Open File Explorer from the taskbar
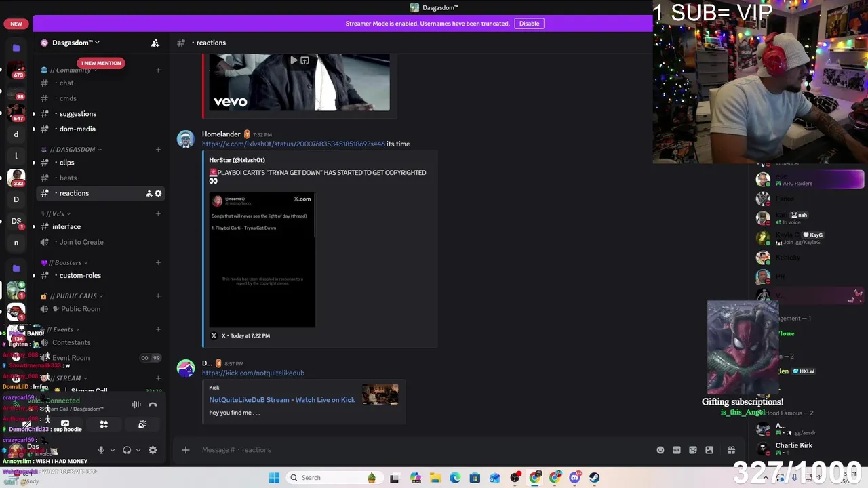Screen dimensions: 868x488 (x=435, y=478)
